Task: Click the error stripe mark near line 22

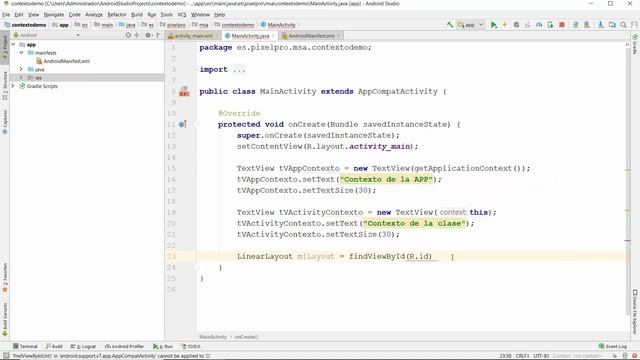Action: click(x=628, y=241)
